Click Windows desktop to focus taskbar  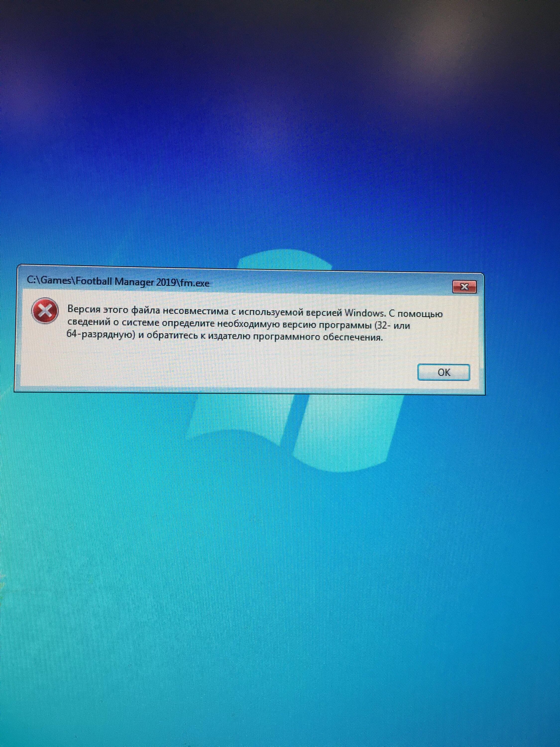[280, 529]
